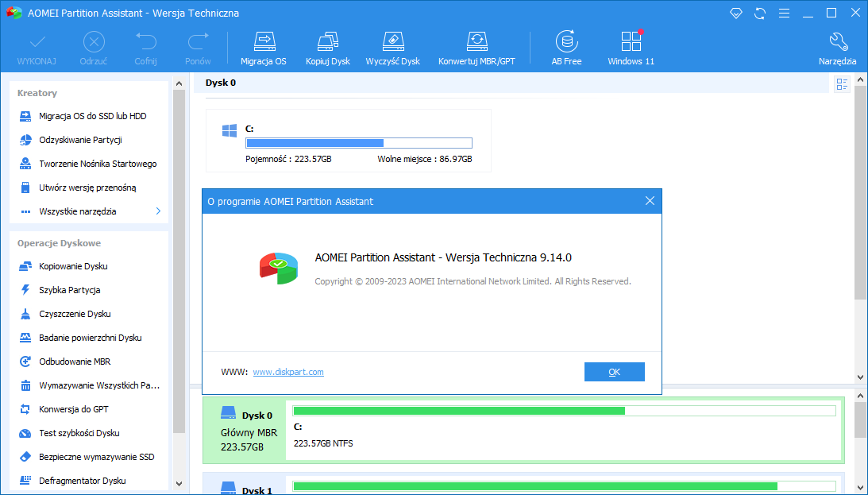Click the AOMEI logo in About dialog

pos(279,269)
